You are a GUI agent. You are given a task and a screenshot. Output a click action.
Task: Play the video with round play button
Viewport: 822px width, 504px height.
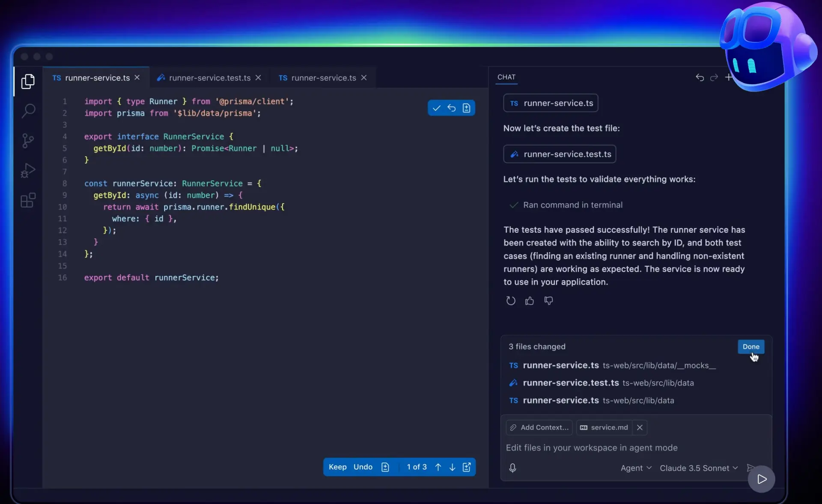[761, 479]
